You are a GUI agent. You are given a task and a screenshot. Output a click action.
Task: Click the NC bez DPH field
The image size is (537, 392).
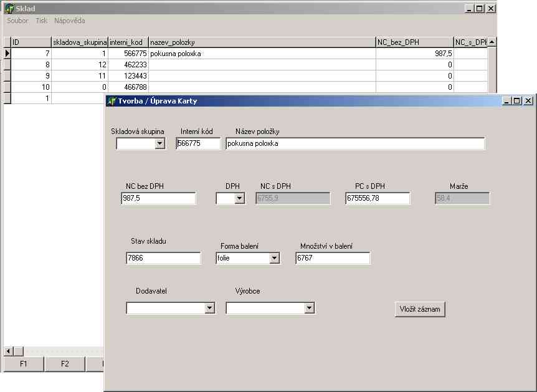pos(158,198)
